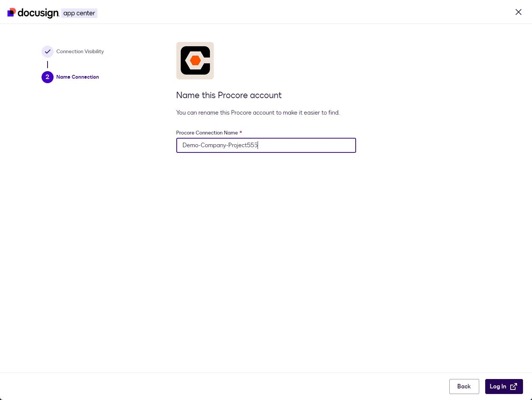Click the 'Procore Connection Name' field label
Image resolution: width=532 pixels, height=400 pixels.
207,133
